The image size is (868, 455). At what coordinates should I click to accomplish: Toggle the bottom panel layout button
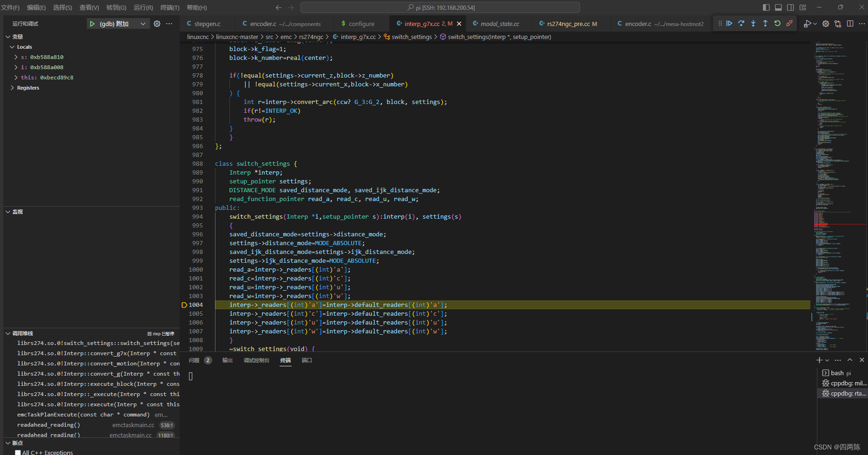pos(778,7)
